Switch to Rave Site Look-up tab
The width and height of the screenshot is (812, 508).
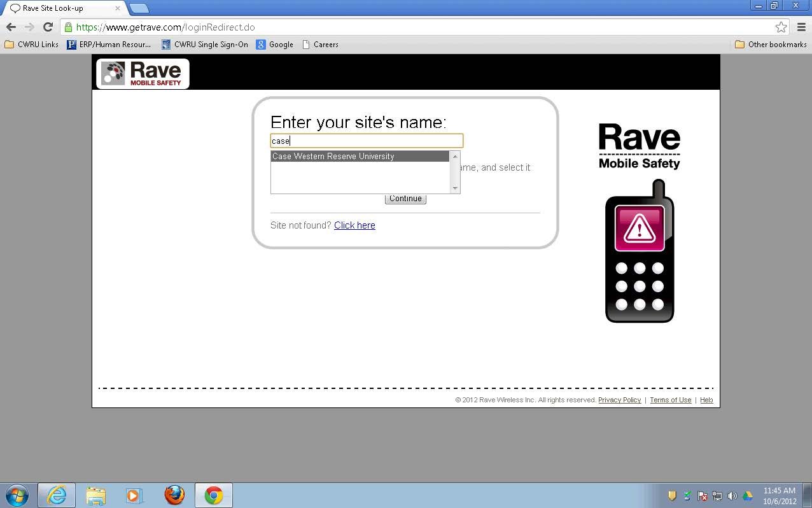64,8
